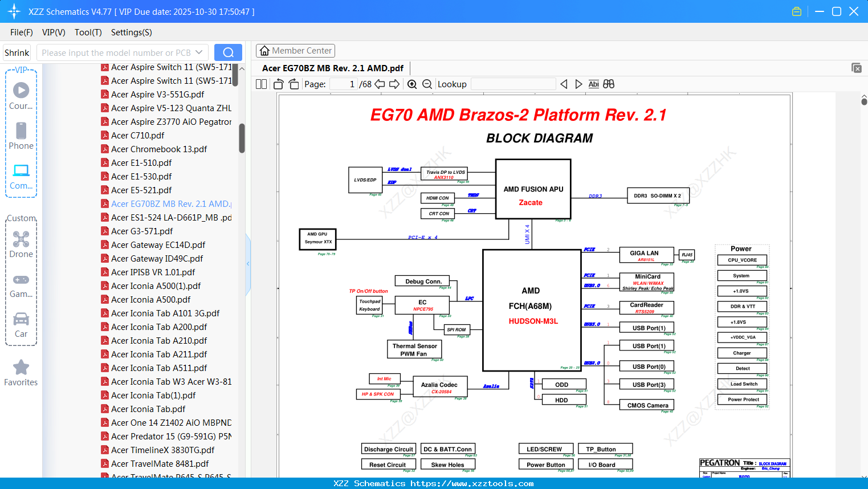The height and width of the screenshot is (489, 868).
Task: Click the Shrink button
Action: [x=17, y=52]
